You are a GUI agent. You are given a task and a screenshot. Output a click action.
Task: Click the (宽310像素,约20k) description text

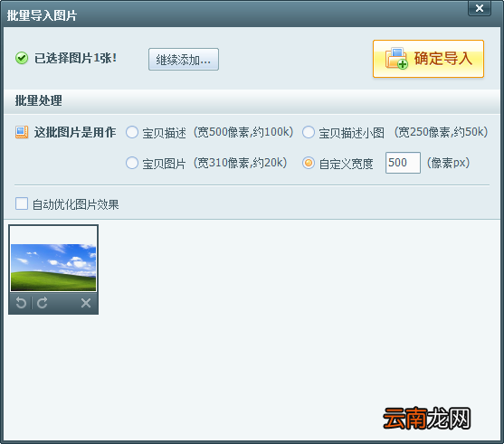point(240,163)
